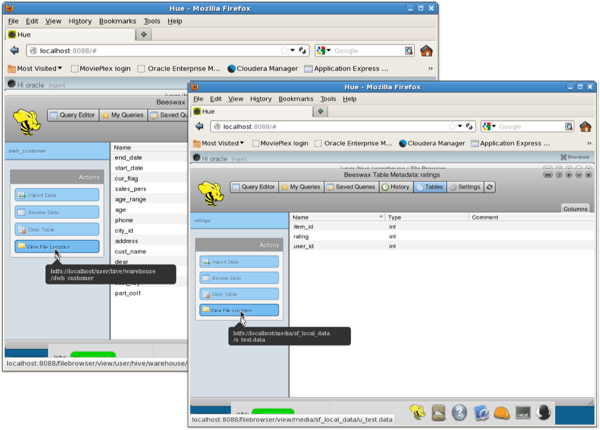Open Beeswax bee icon in Hue dock
Image resolution: width=600 pixels, height=430 pixels.
[417, 412]
